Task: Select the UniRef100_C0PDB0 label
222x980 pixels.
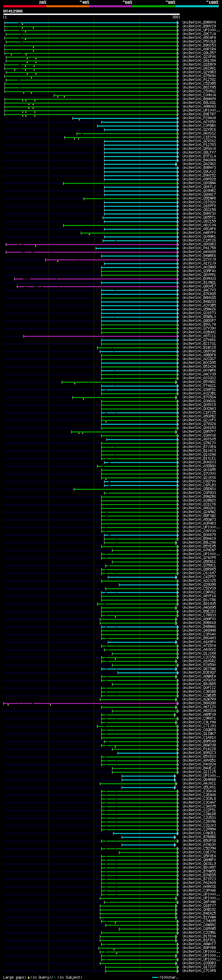Action: (199, 125)
